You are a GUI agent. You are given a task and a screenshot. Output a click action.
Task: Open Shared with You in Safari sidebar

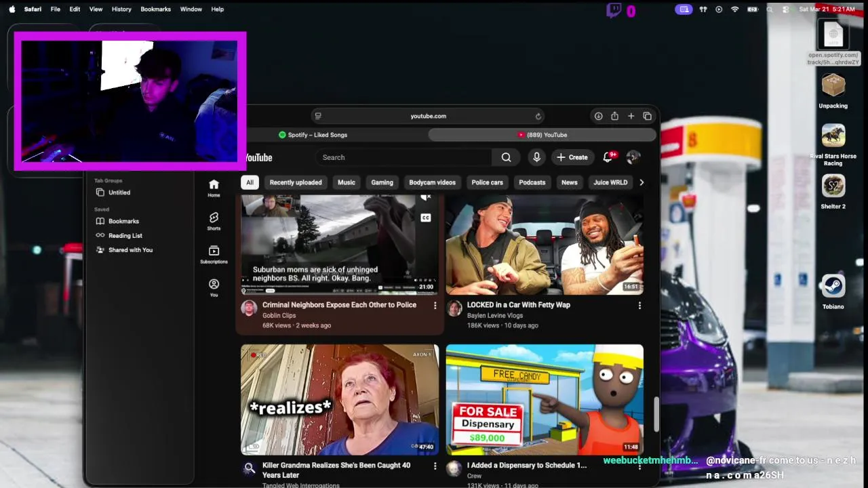tap(130, 250)
